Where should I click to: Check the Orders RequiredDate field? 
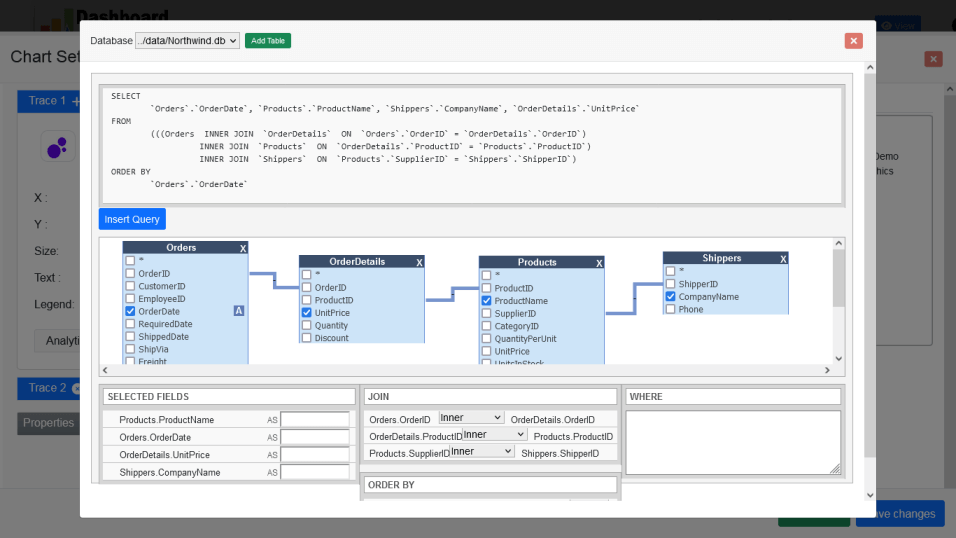click(x=130, y=324)
